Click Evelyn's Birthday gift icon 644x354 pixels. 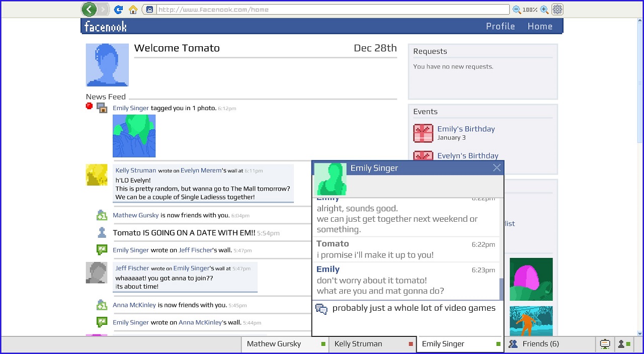click(x=423, y=156)
